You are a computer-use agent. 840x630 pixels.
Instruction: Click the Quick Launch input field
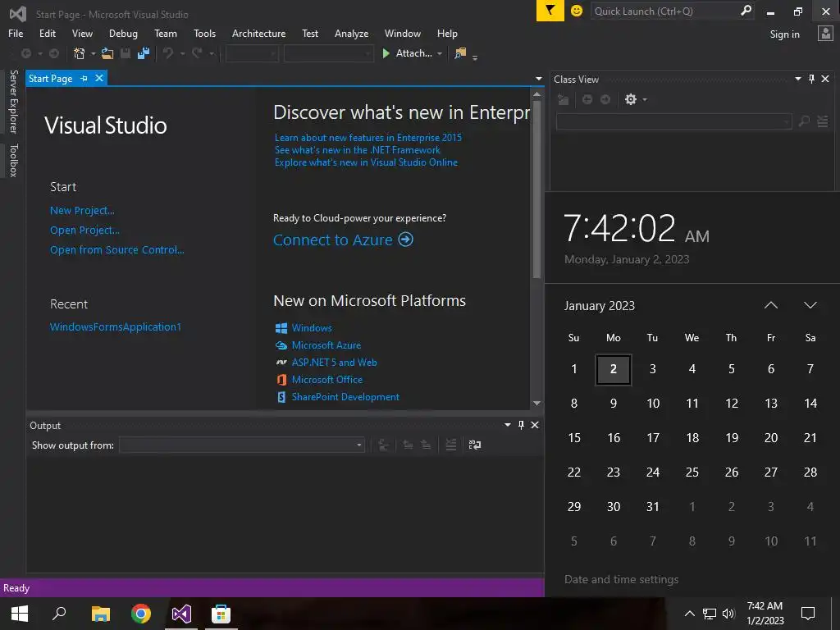pos(664,11)
